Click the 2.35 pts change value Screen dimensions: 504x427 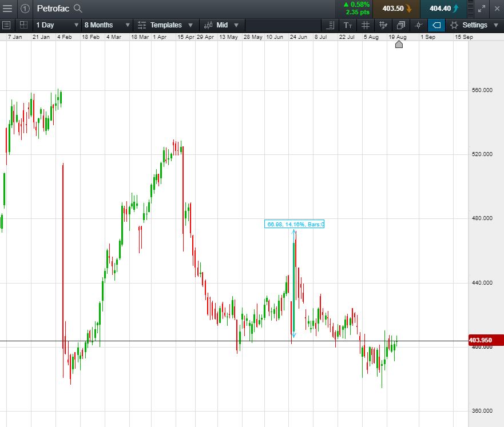click(x=358, y=12)
